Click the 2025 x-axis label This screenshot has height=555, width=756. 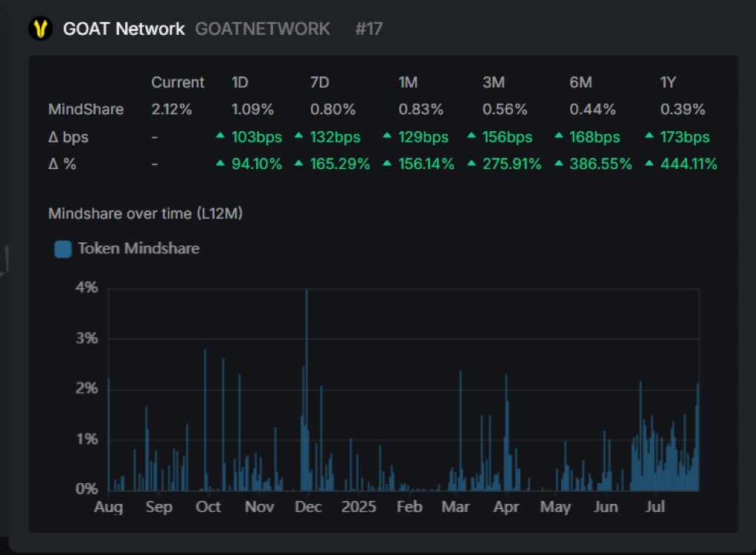pos(358,507)
